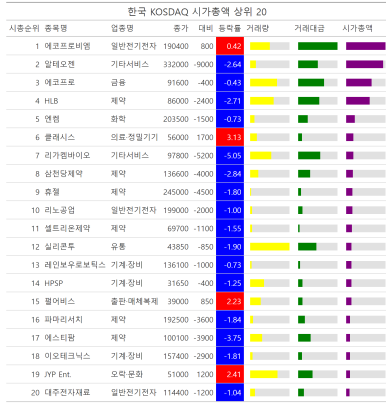Click the 종목명 column header

coord(56,28)
